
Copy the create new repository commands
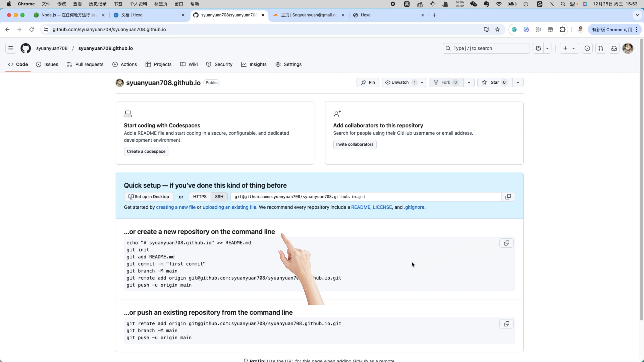pos(506,243)
